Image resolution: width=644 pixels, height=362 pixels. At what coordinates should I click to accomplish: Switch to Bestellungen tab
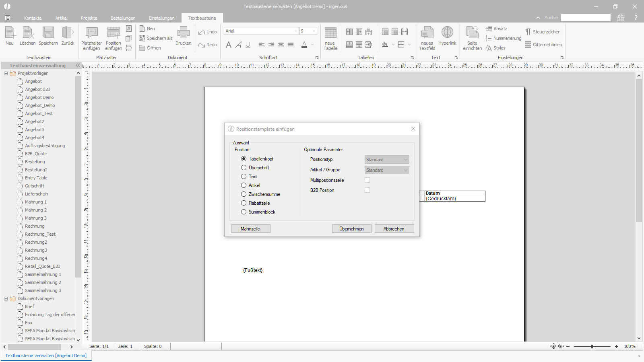(123, 18)
